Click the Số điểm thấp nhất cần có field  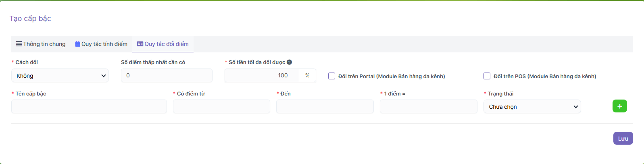pos(167,75)
